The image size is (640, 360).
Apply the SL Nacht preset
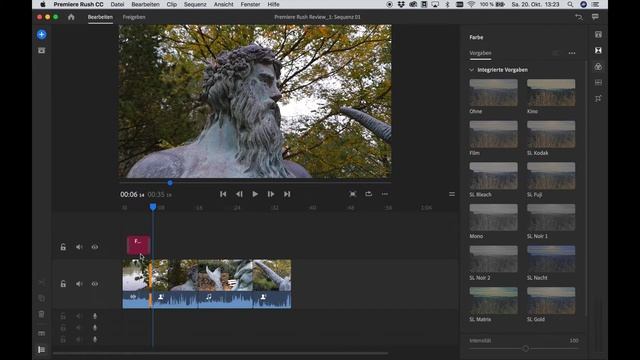point(551,259)
